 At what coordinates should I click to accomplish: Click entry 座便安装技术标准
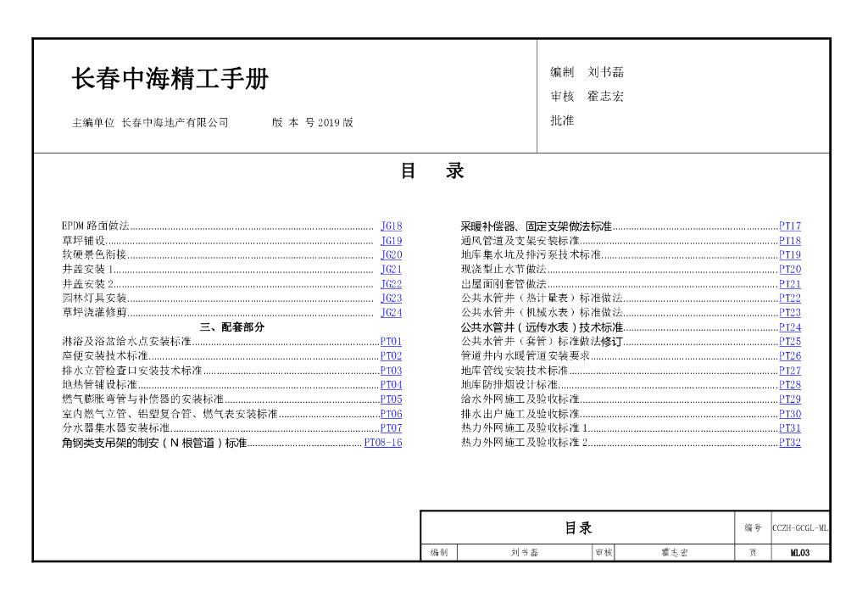coord(105,356)
